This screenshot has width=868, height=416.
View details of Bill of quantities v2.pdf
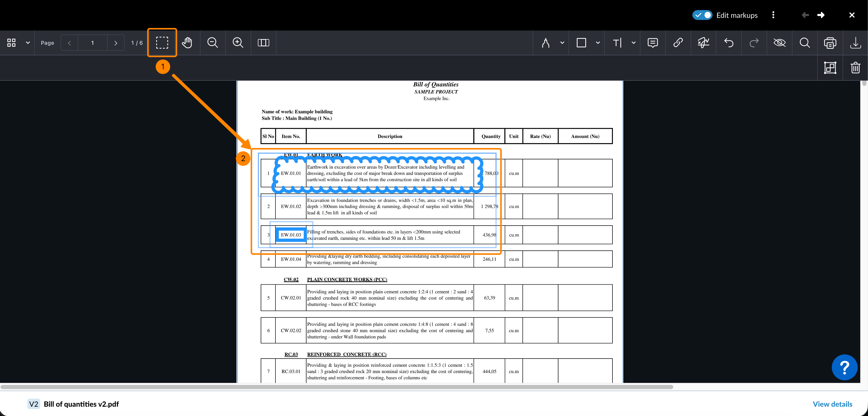(x=832, y=404)
